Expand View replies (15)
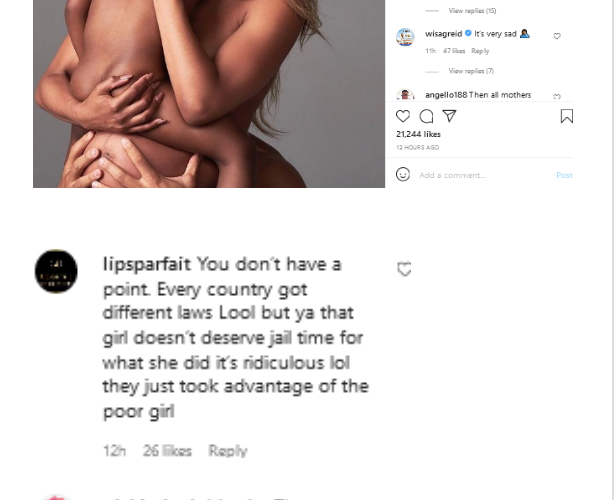Screen dimensions: 614x500 tap(472, 10)
